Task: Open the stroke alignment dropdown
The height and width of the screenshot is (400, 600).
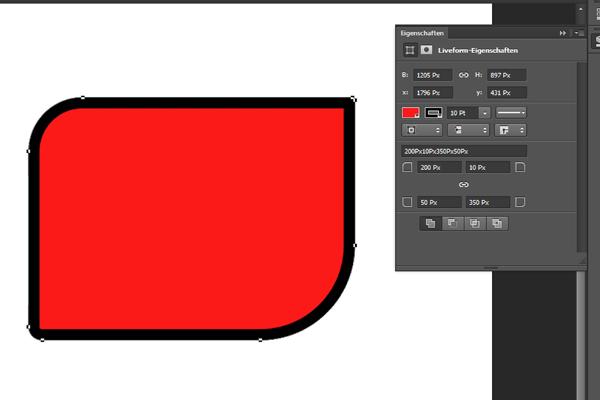Action: point(422,130)
